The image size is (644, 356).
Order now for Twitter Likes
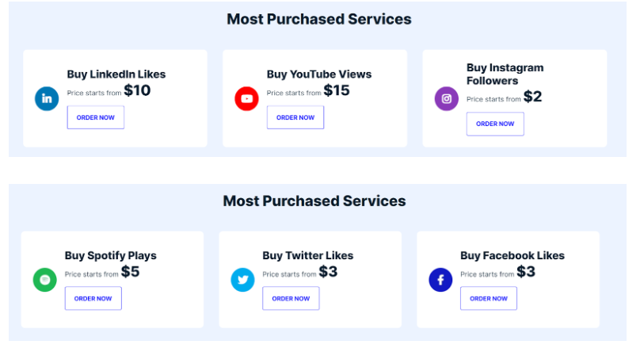(x=291, y=298)
